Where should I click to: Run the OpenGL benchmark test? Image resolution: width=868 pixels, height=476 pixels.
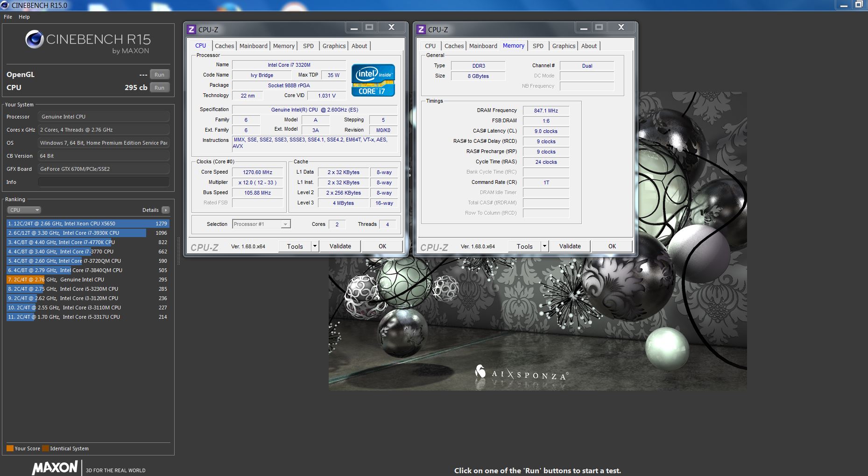click(x=160, y=75)
